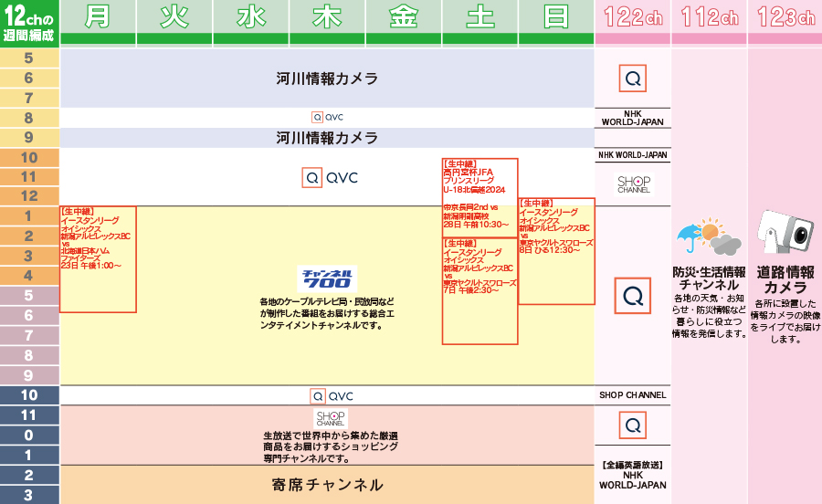Open Saturday's 高円宮杯JFA プリンスリーグ broadcast box
This screenshot has height=504, width=822.
[x=479, y=197]
